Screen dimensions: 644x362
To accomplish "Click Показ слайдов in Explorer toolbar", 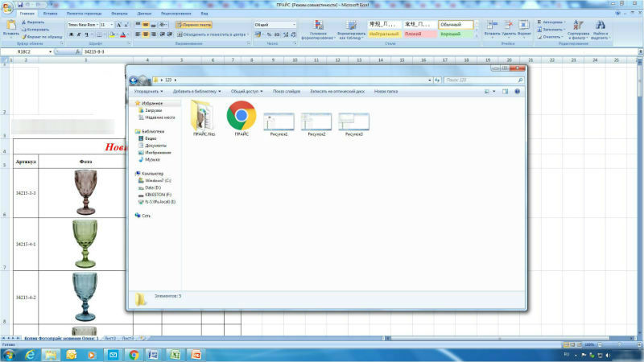I will click(x=287, y=92).
